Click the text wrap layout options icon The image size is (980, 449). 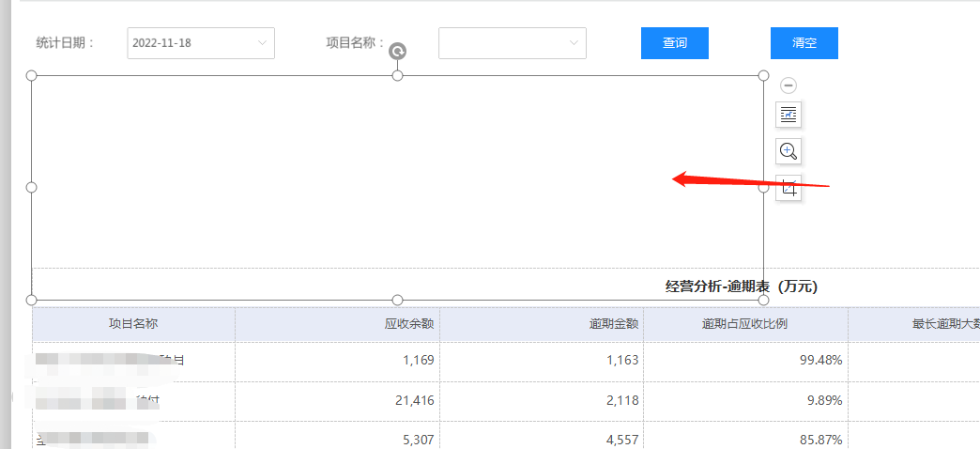click(x=789, y=115)
